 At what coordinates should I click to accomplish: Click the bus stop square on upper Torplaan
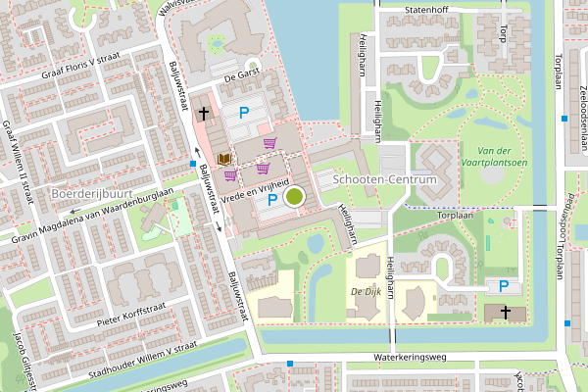click(564, 119)
